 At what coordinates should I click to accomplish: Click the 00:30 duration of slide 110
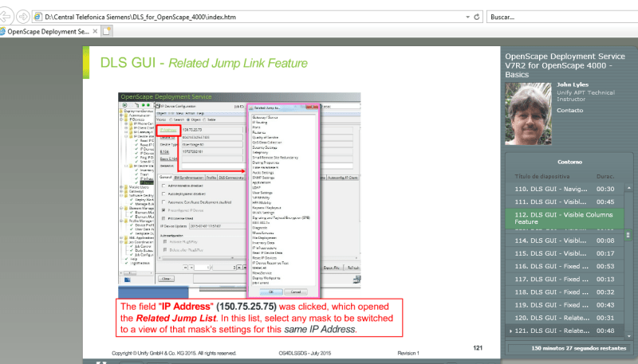coord(605,189)
